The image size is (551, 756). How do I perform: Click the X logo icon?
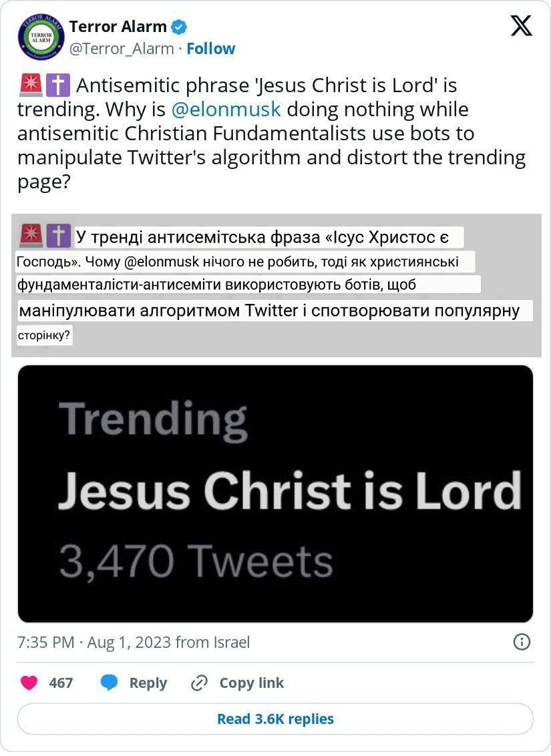point(521,26)
